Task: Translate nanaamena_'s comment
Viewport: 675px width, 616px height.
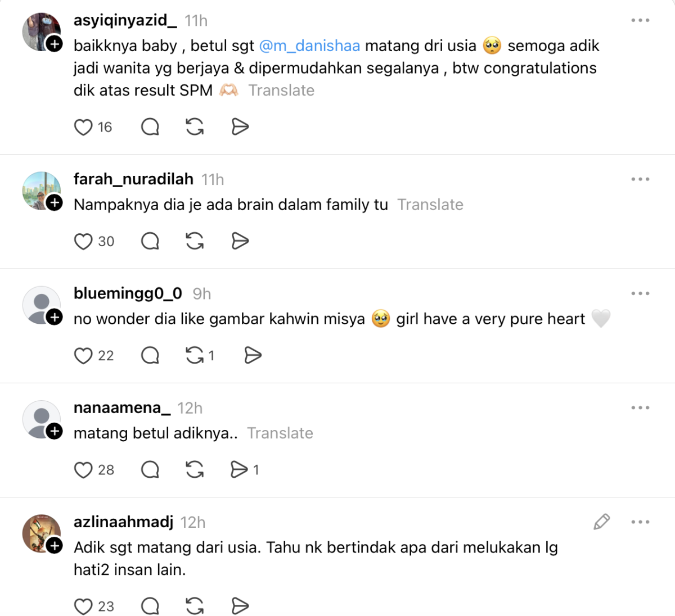Action: [280, 433]
